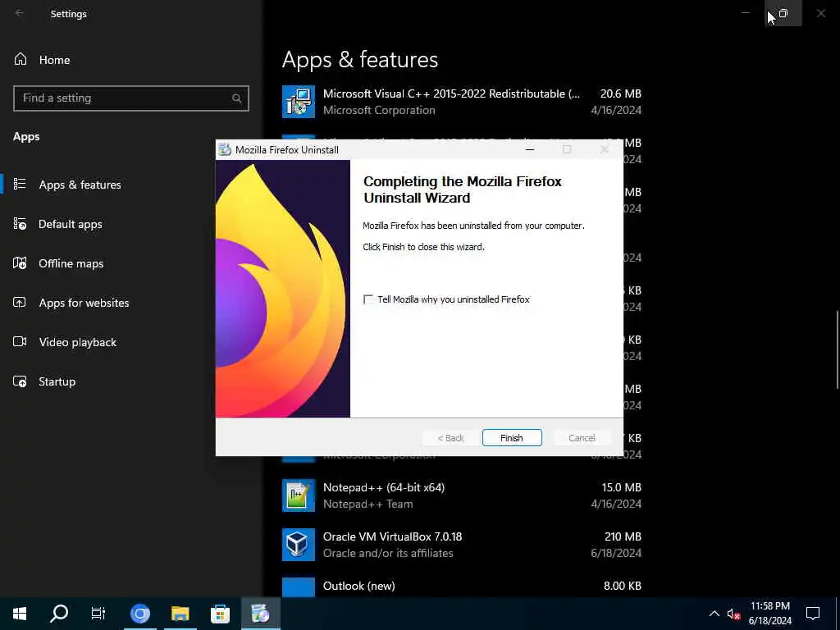
Task: Click the muted volume tray icon
Action: [733, 614]
